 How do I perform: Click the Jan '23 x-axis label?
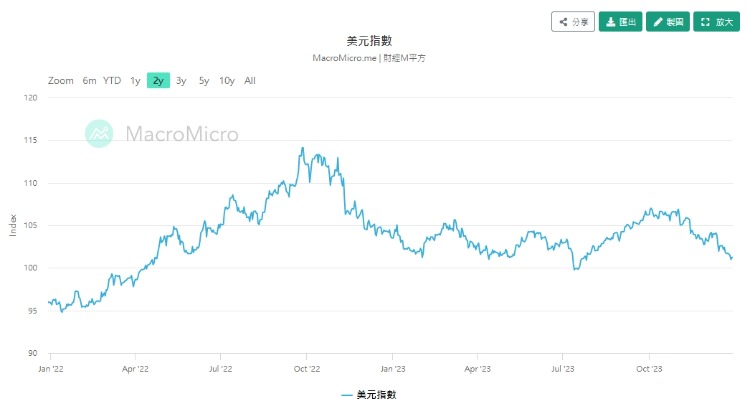click(392, 368)
